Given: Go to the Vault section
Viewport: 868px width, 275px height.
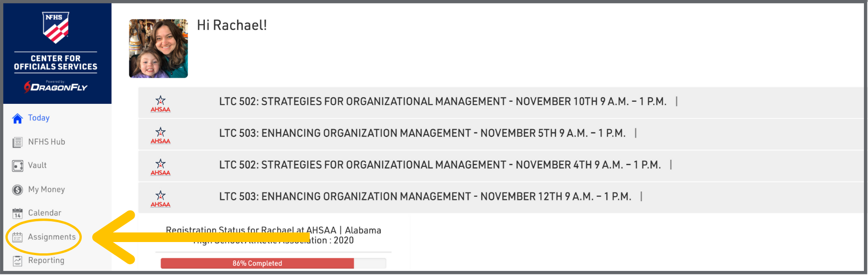Looking at the screenshot, I should [x=37, y=165].
